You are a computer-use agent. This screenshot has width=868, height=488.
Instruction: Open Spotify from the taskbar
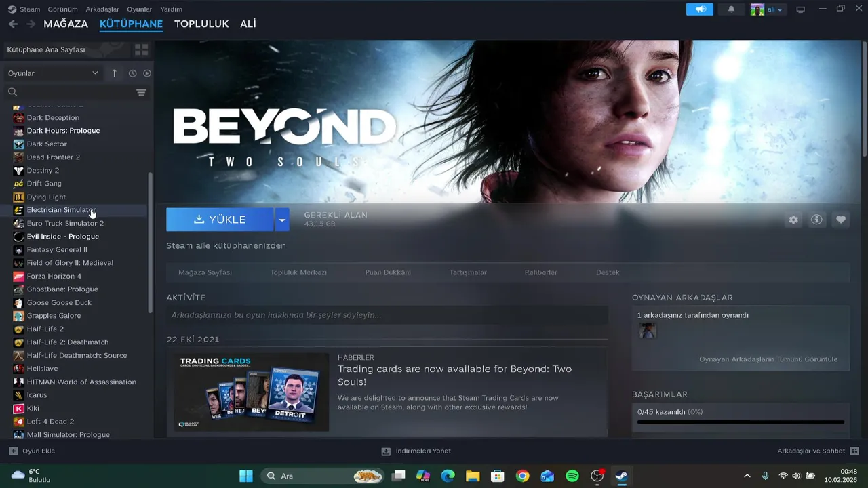572,476
